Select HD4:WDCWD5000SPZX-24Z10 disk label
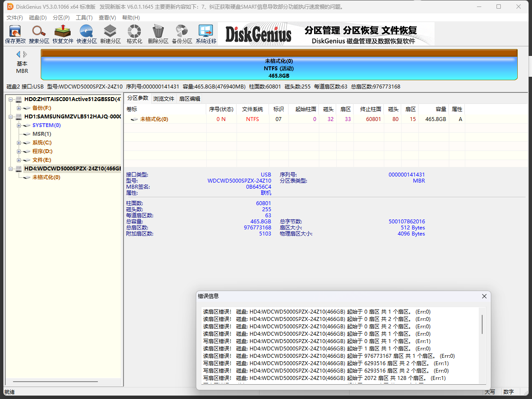 pos(72,168)
